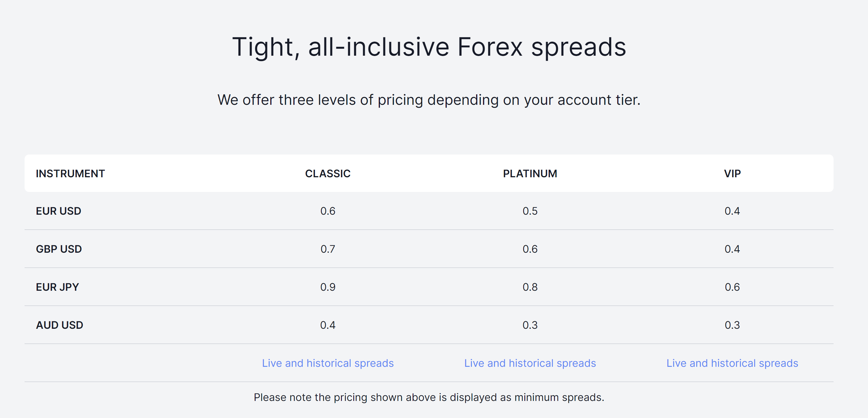Click EUR JPY Classic spread value 0.9
This screenshot has height=418, width=868.
(327, 287)
